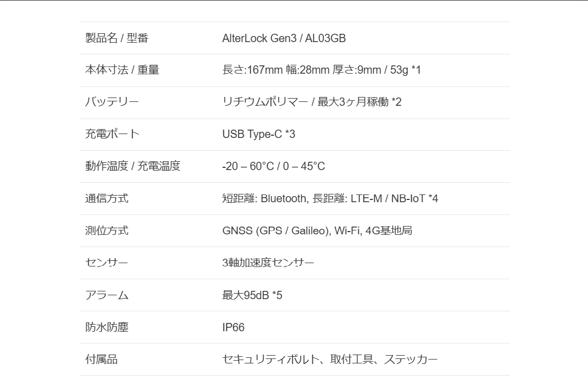The width and height of the screenshot is (588, 390).
Task: Click the -20 – 60°C temperature value
Action: coord(274,167)
